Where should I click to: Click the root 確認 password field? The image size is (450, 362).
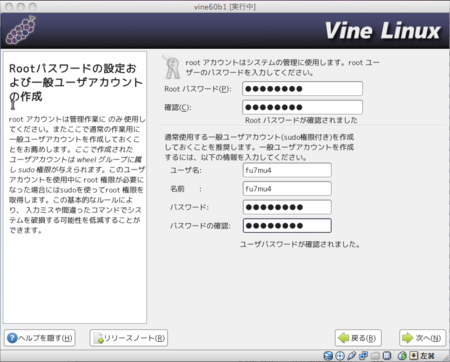click(302, 107)
